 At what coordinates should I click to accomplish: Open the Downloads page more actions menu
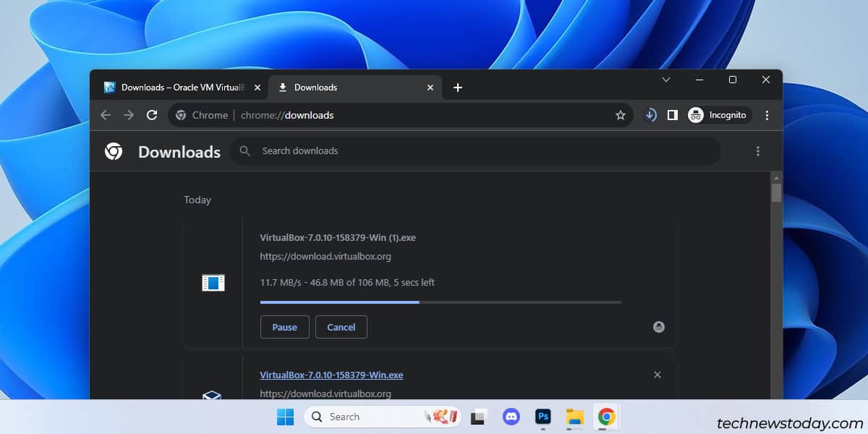pos(758,151)
